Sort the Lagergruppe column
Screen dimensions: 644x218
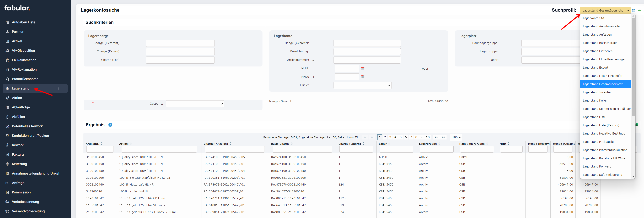(439, 144)
